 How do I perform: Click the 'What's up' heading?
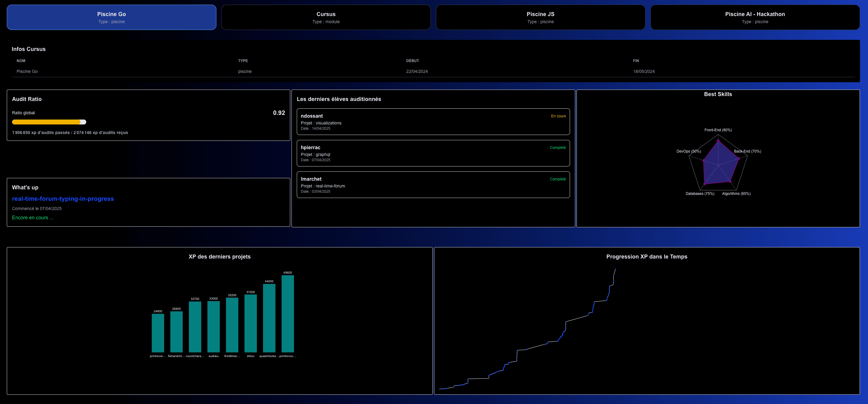(x=25, y=187)
